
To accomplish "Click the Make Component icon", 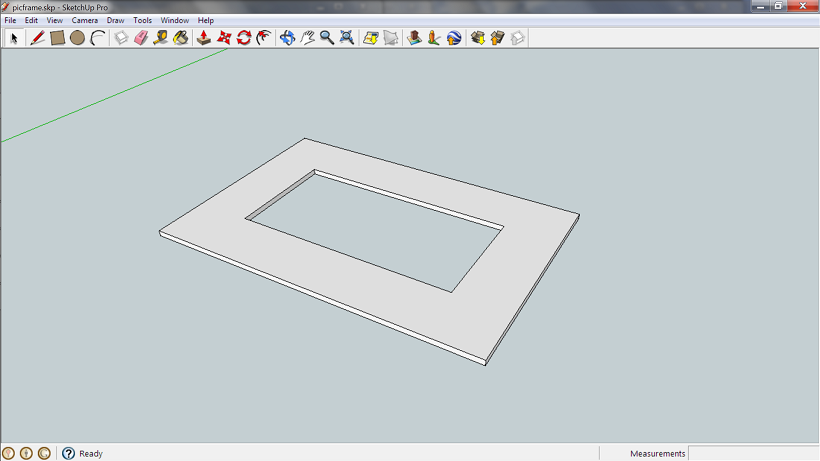I will point(121,38).
